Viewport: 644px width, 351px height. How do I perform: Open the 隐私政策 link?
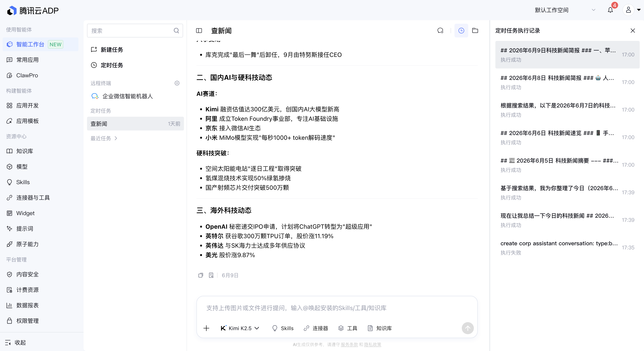372,345
